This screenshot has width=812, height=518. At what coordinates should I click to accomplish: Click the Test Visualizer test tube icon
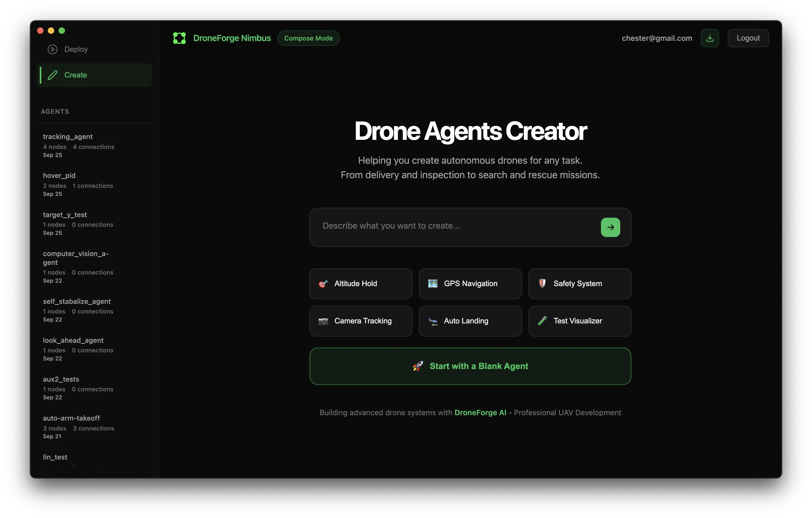(543, 320)
